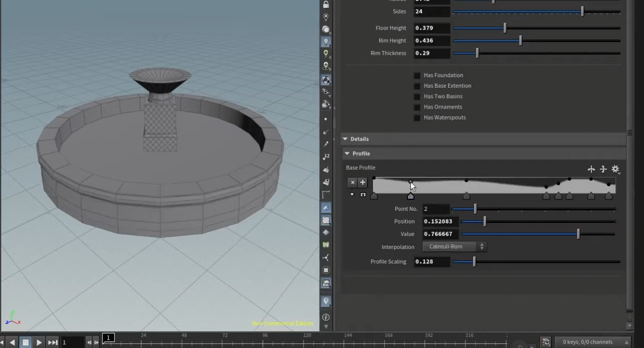Click the plus button to add ramp point
Viewport: 644px width, 348px height.
[362, 182]
